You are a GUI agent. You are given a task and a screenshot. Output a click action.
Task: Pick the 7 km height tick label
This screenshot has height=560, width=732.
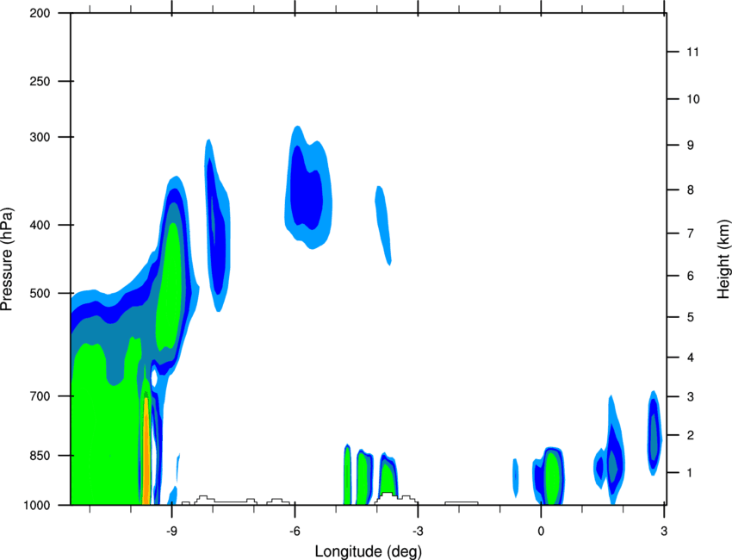691,233
